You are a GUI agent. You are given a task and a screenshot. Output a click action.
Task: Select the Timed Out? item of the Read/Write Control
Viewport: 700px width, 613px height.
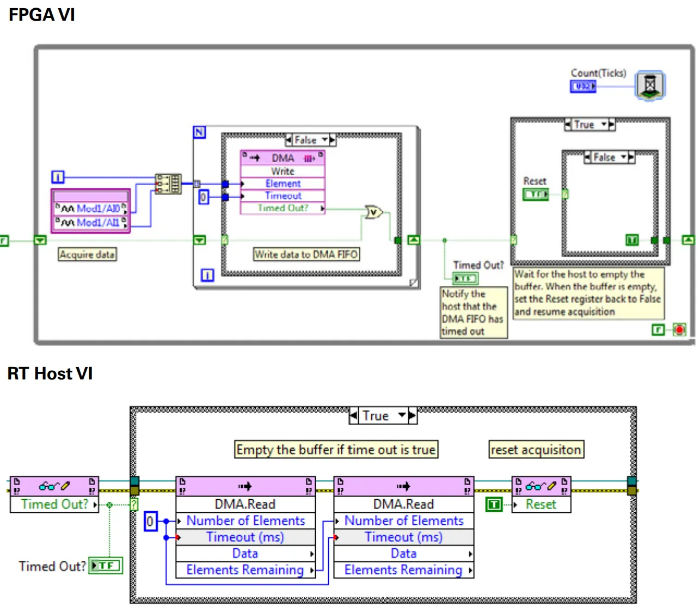coord(54,504)
